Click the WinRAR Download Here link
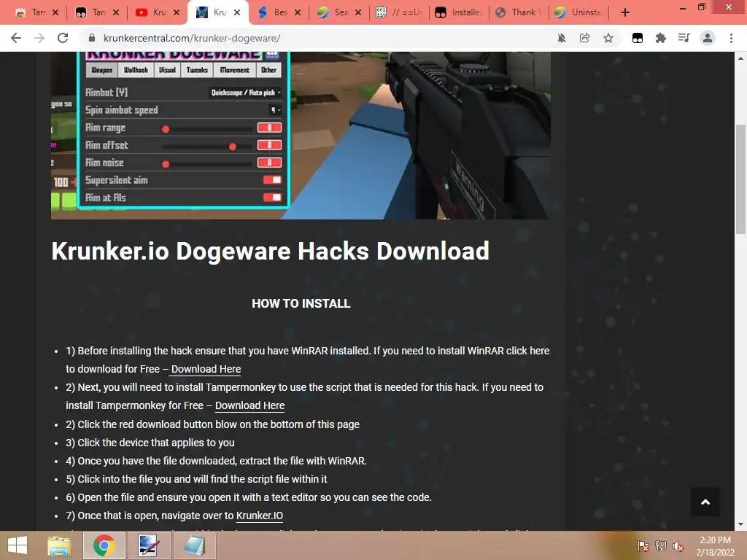Image resolution: width=747 pixels, height=560 pixels. pos(206,369)
